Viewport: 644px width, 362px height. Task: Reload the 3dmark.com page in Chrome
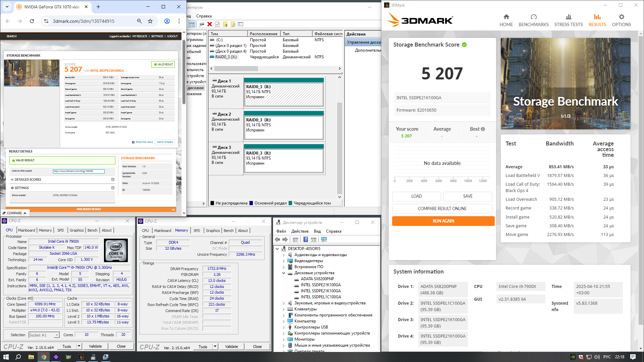tap(32, 21)
